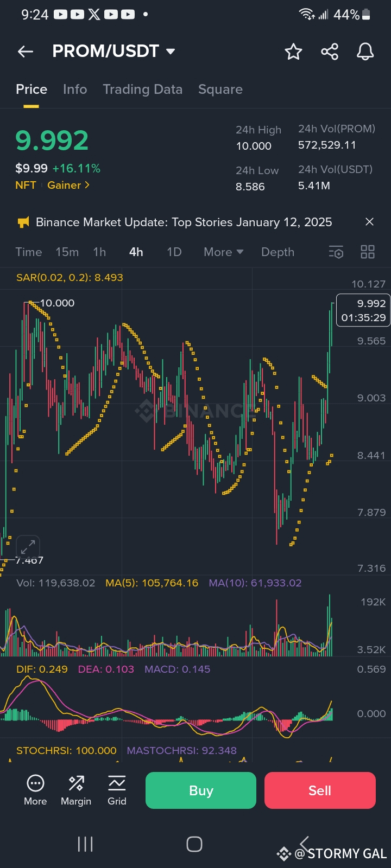Switch to the Square tab
Image resolution: width=391 pixels, height=868 pixels.
(220, 90)
